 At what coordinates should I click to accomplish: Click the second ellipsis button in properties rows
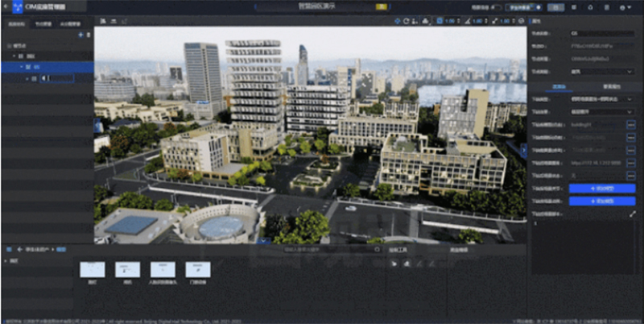coord(631,137)
